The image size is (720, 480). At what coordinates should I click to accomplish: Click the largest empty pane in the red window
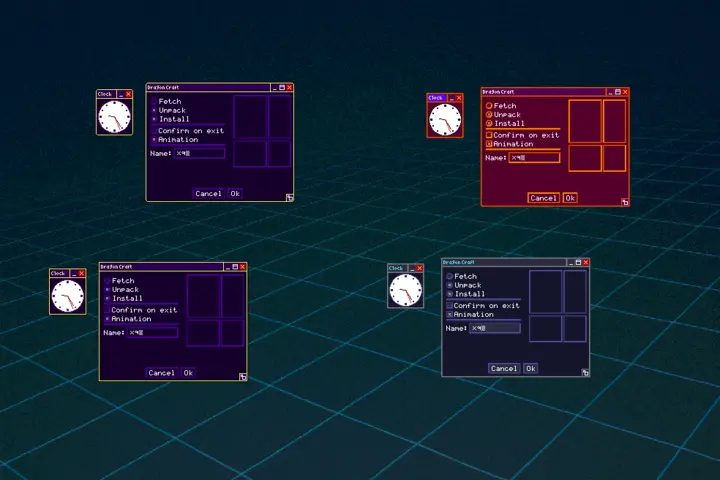[585, 120]
